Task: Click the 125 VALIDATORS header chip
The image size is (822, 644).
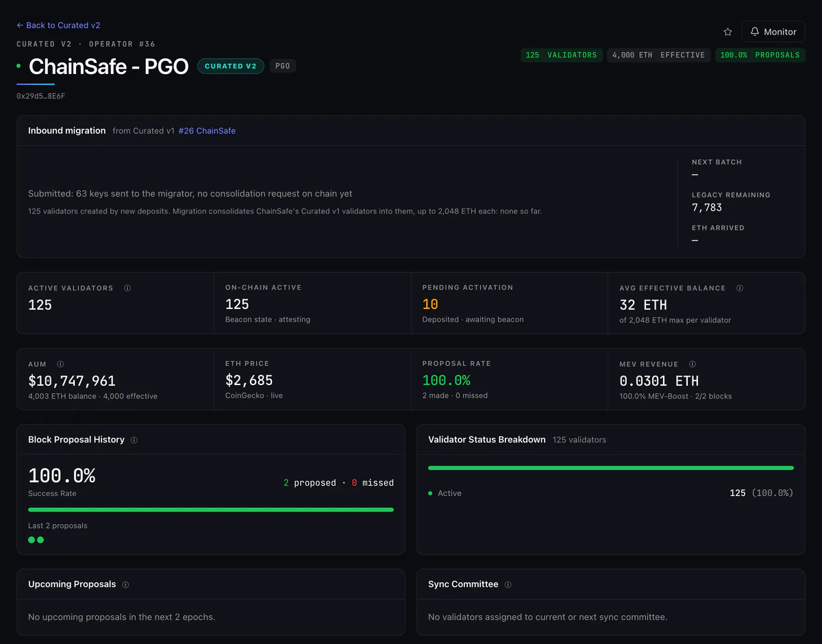Action: tap(562, 55)
